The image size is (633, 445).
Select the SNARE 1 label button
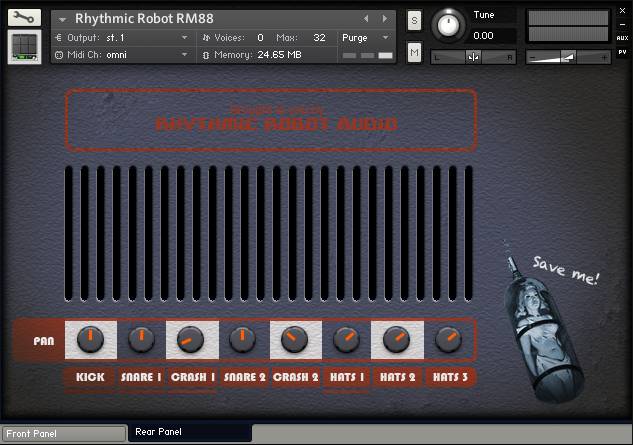click(141, 377)
